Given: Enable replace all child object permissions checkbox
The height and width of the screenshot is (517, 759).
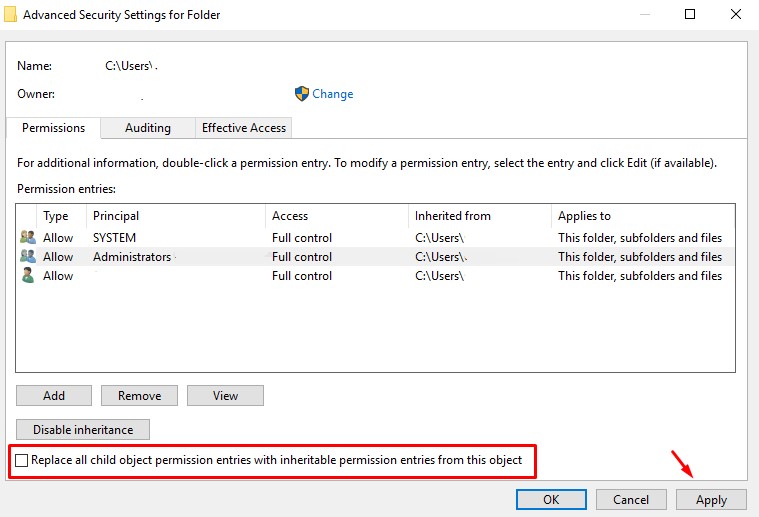Looking at the screenshot, I should coord(23,461).
